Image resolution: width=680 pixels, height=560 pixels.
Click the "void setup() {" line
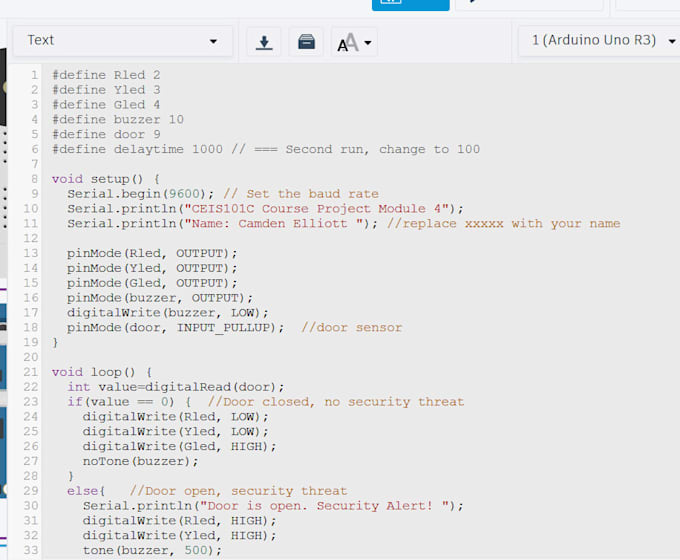pyautogui.click(x=106, y=179)
